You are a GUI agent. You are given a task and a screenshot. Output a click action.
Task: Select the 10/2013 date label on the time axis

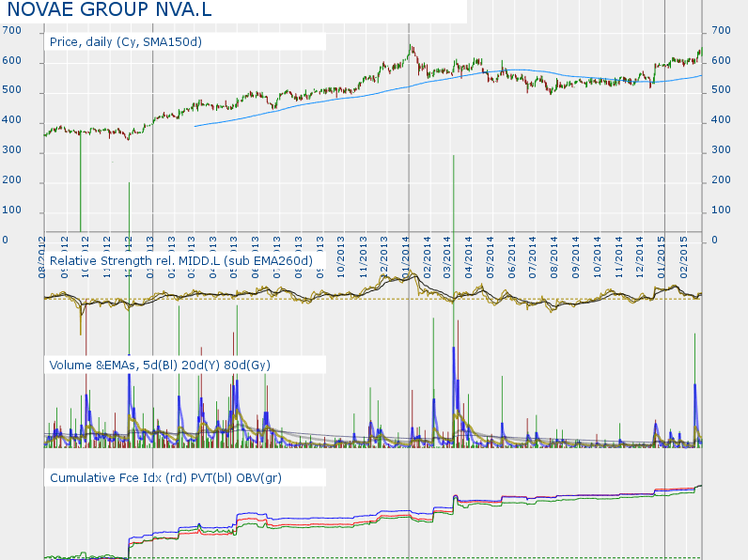point(341,257)
